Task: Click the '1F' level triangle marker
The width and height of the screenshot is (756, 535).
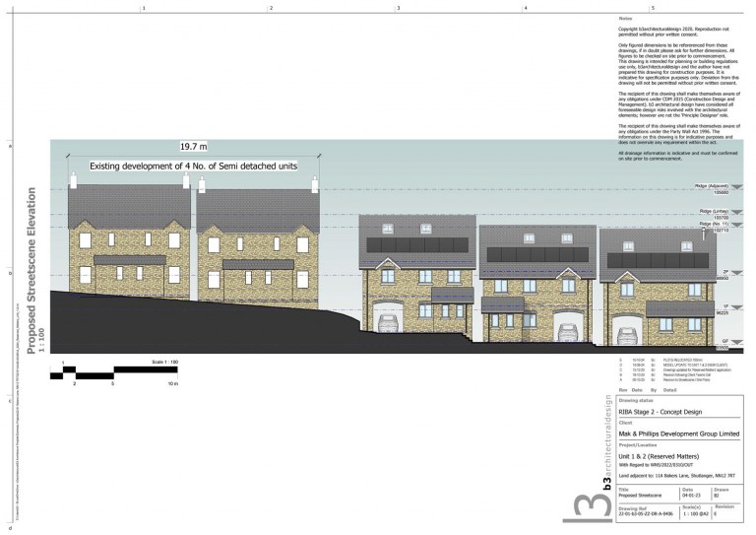Action: pos(736,307)
